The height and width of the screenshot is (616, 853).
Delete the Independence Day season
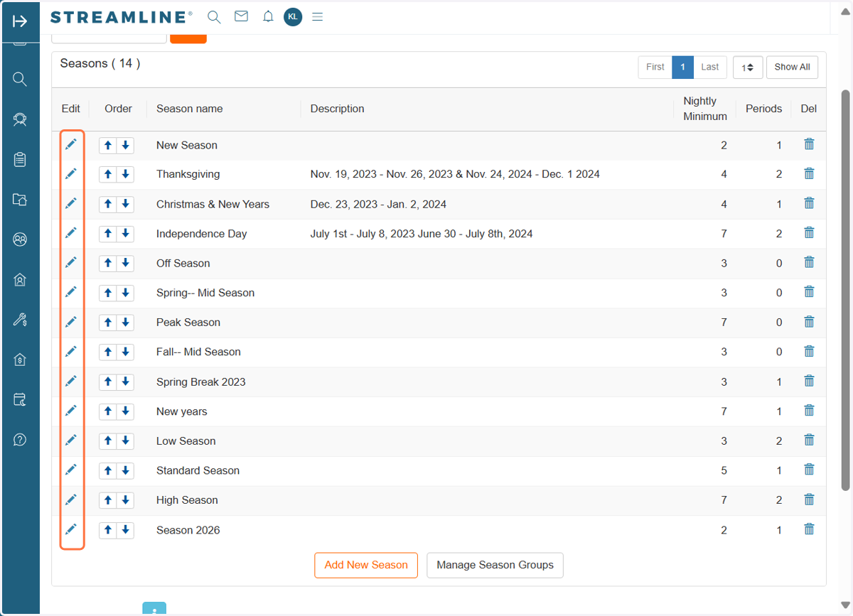pos(809,233)
